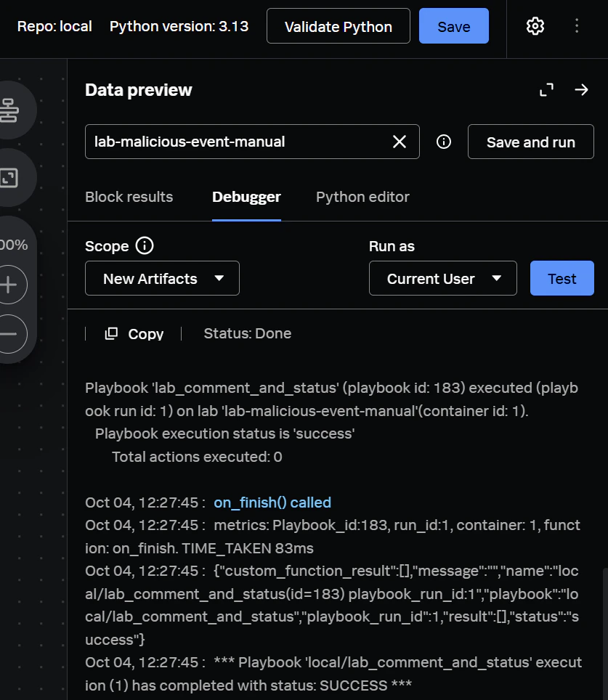608x700 pixels.
Task: Expand the Data preview panel
Action: click(546, 90)
